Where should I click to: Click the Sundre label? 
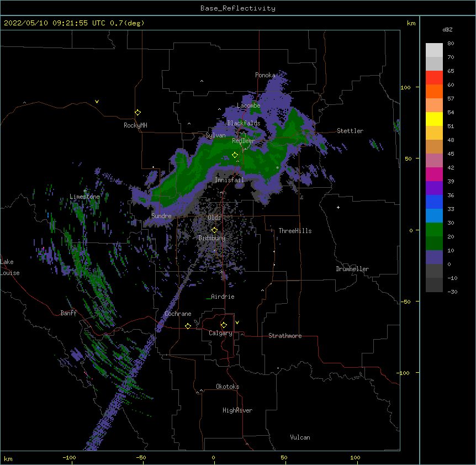(x=161, y=216)
